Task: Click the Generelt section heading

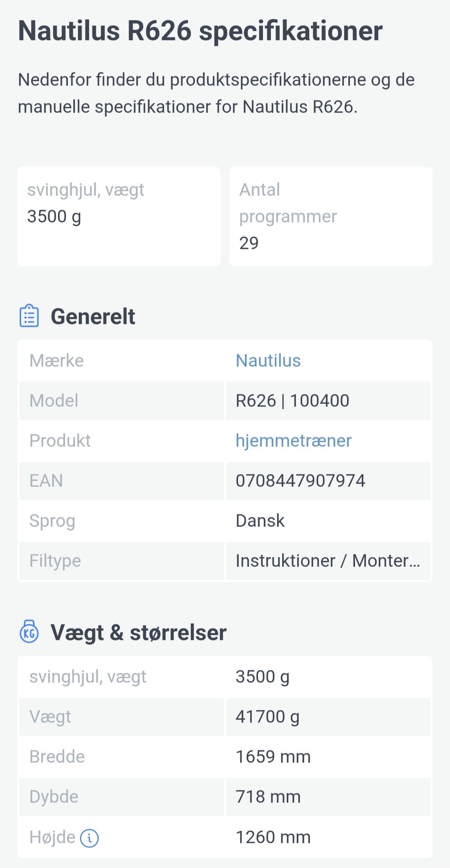Action: [93, 317]
